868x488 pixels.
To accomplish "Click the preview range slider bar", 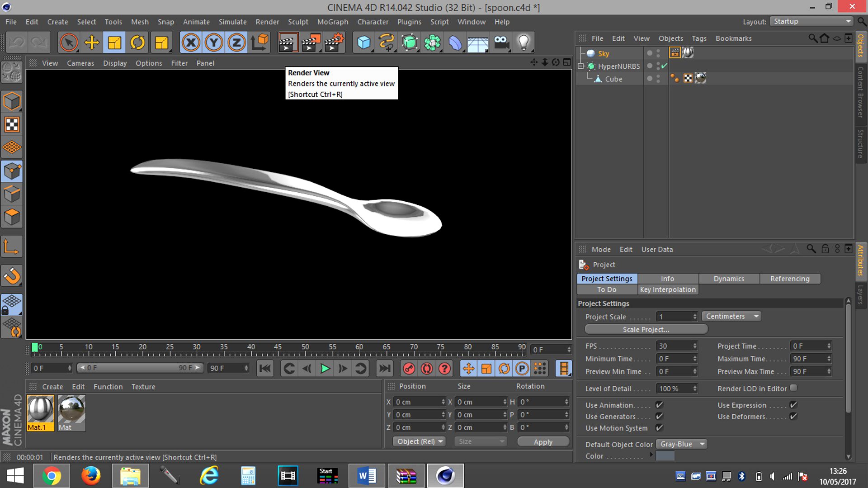I will pyautogui.click(x=140, y=368).
